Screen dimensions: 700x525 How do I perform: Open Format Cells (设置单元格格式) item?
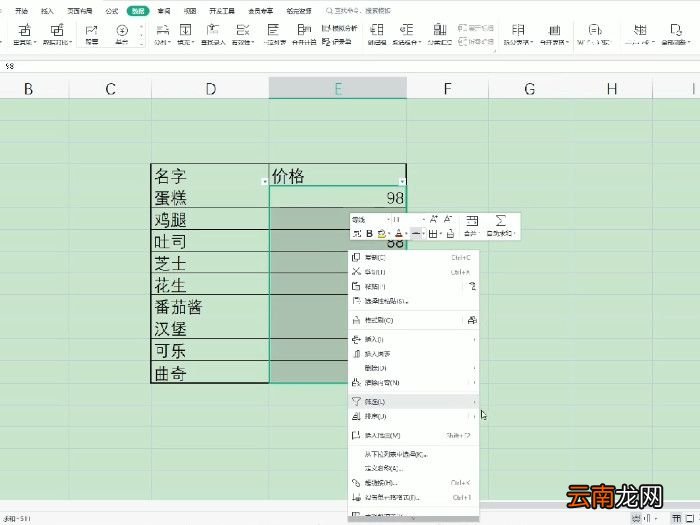pyautogui.click(x=413, y=497)
